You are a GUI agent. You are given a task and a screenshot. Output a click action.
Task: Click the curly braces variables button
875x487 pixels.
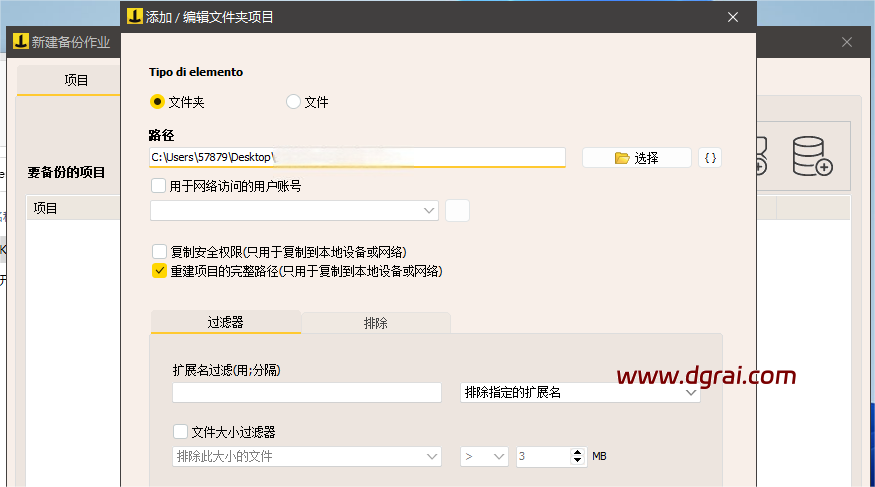710,158
